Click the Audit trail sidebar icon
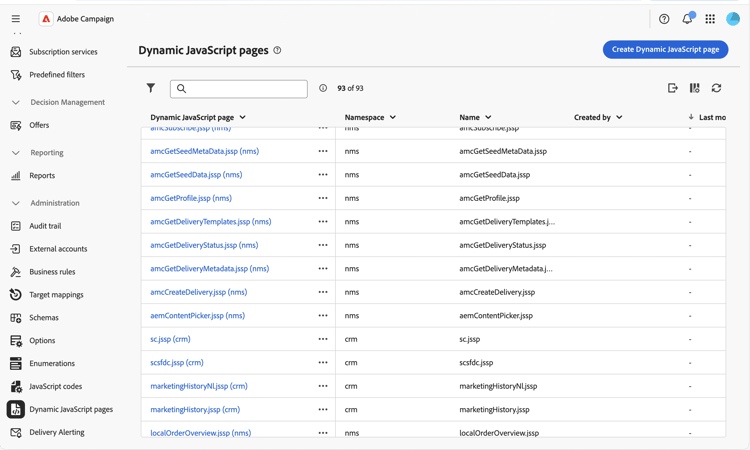The height and width of the screenshot is (450, 750). pos(16,226)
